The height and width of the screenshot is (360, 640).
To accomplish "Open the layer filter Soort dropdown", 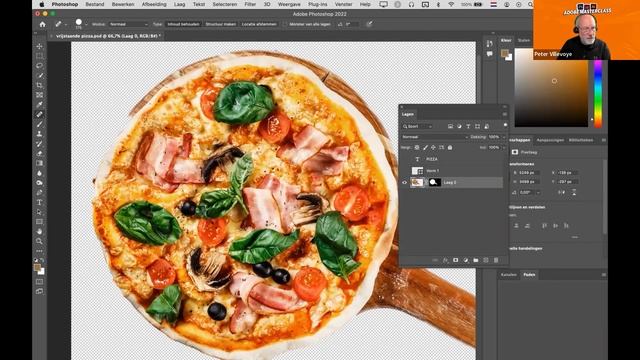I will click(417, 127).
